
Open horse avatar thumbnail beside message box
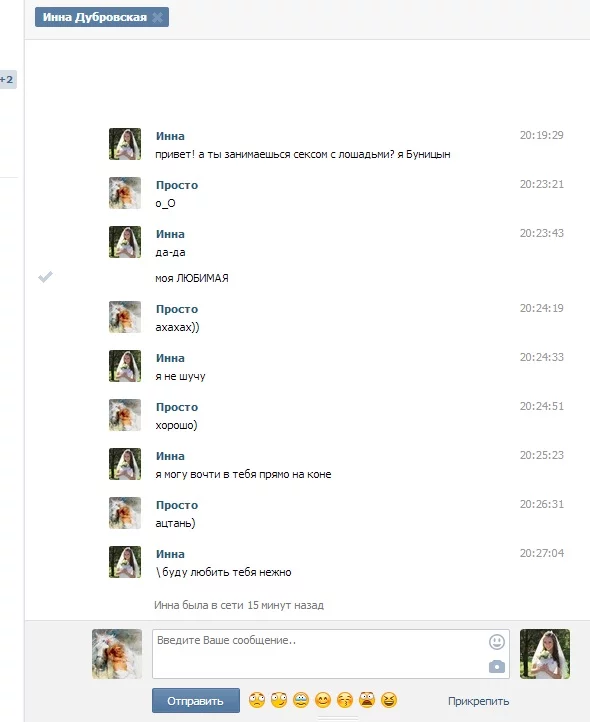(x=117, y=654)
